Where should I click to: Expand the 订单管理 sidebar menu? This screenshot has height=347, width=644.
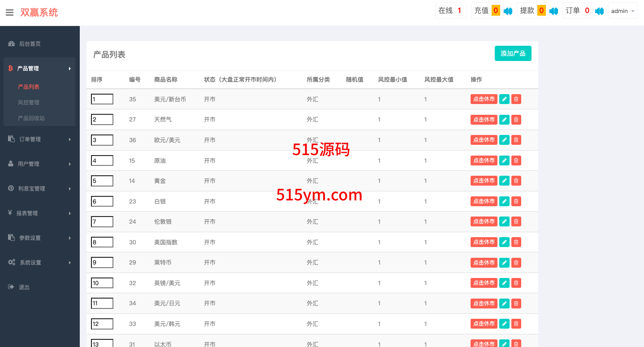[39, 139]
